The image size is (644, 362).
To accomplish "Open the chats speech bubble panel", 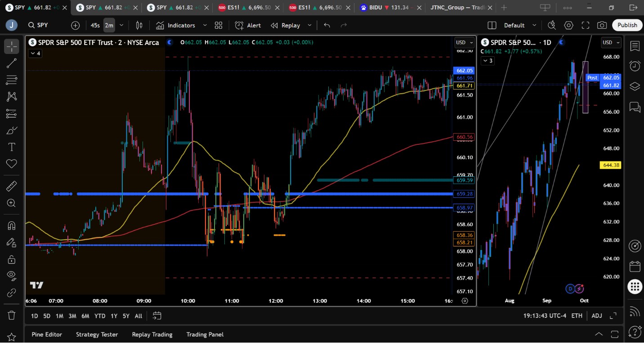I will [x=635, y=107].
